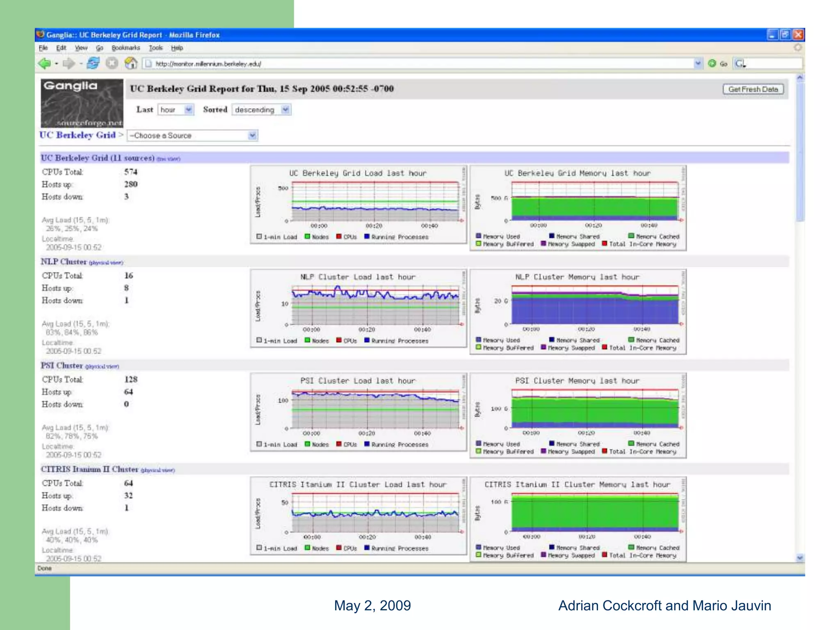The width and height of the screenshot is (840, 630).
Task: Open the Sorted descending dropdown
Action: coord(261,110)
